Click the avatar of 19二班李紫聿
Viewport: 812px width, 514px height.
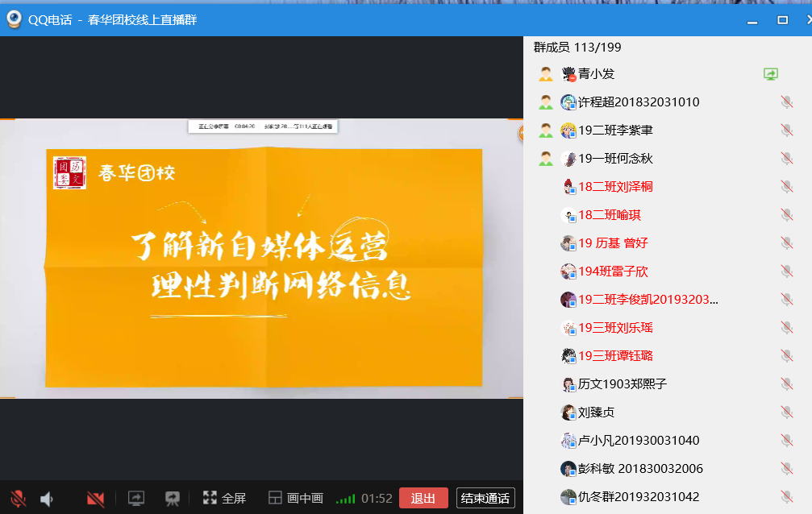(568, 131)
